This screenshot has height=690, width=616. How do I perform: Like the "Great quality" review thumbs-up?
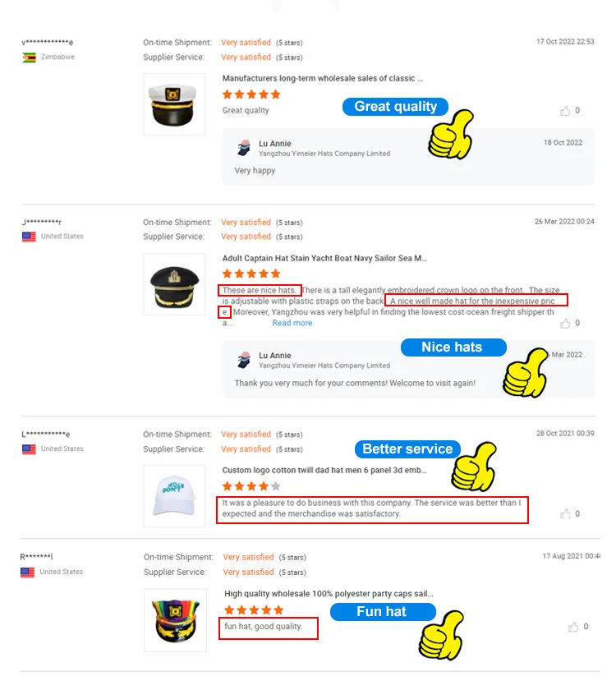(x=565, y=111)
